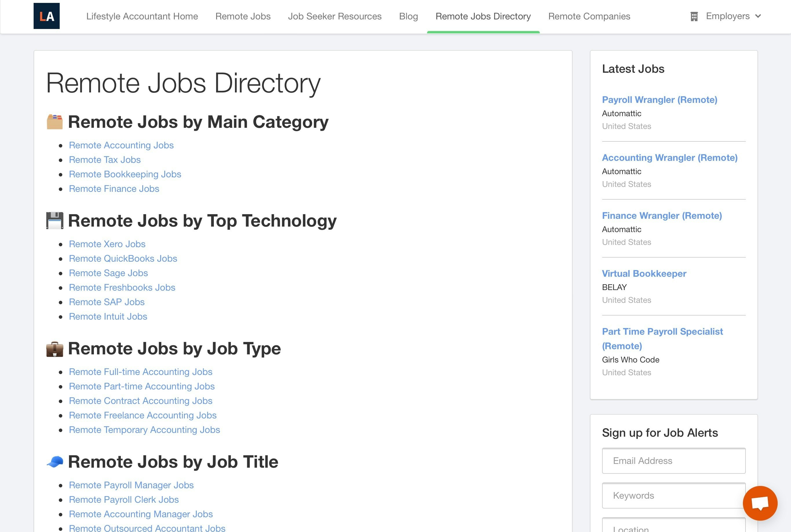This screenshot has width=791, height=532.
Task: Click the file box emoji icon
Action: [54, 122]
